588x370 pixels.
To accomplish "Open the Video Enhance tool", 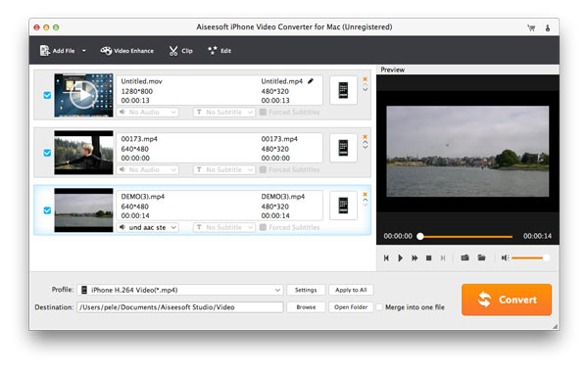I will 127,51.
